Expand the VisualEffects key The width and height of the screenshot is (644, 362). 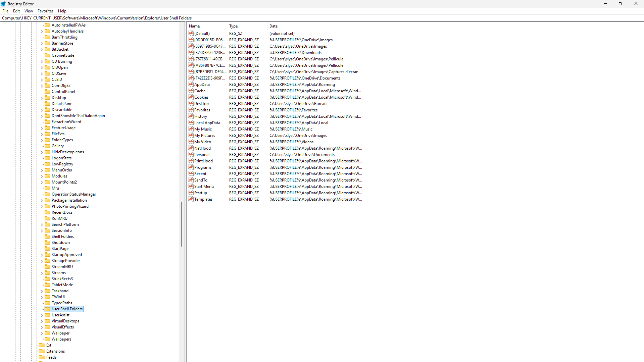[42, 327]
